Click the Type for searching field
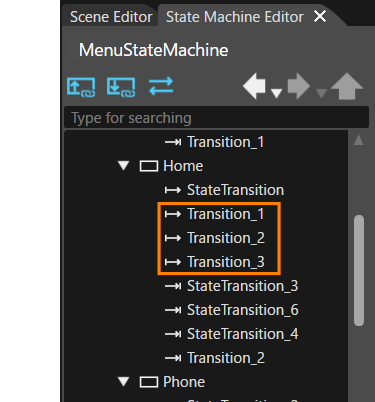This screenshot has width=375, height=402. point(217,118)
